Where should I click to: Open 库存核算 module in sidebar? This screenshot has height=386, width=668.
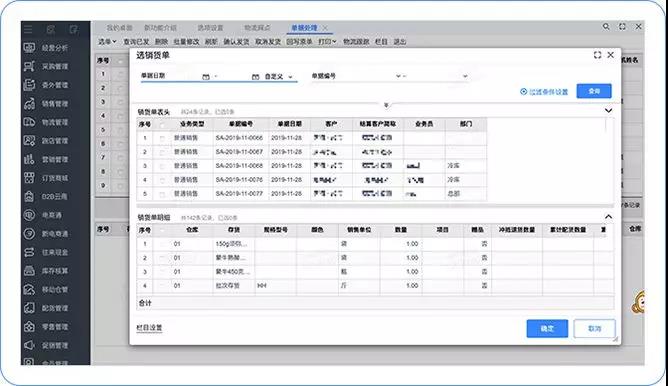tap(46, 271)
